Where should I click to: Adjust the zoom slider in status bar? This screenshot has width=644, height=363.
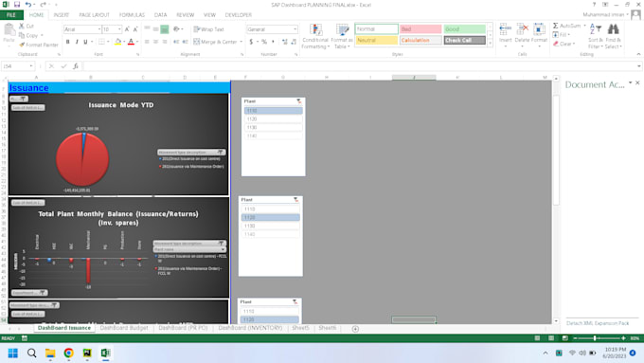pos(595,338)
